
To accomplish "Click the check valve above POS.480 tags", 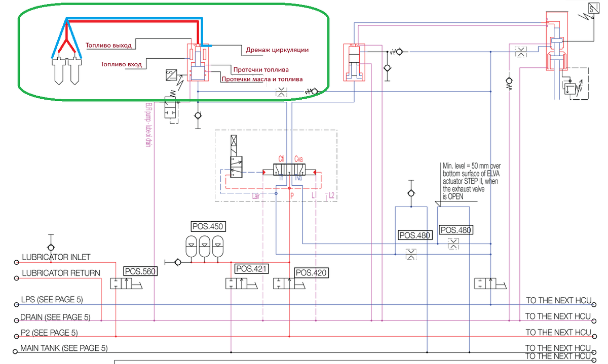I will pos(410,193).
